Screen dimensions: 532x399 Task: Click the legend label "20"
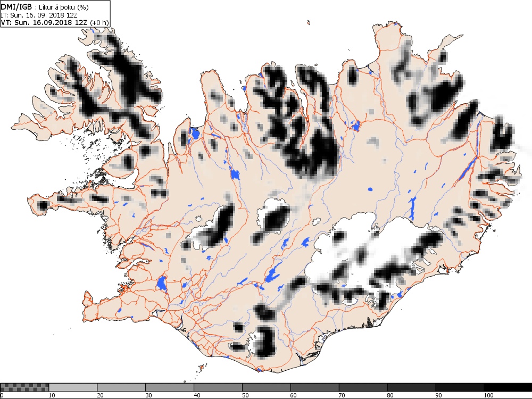point(100,395)
